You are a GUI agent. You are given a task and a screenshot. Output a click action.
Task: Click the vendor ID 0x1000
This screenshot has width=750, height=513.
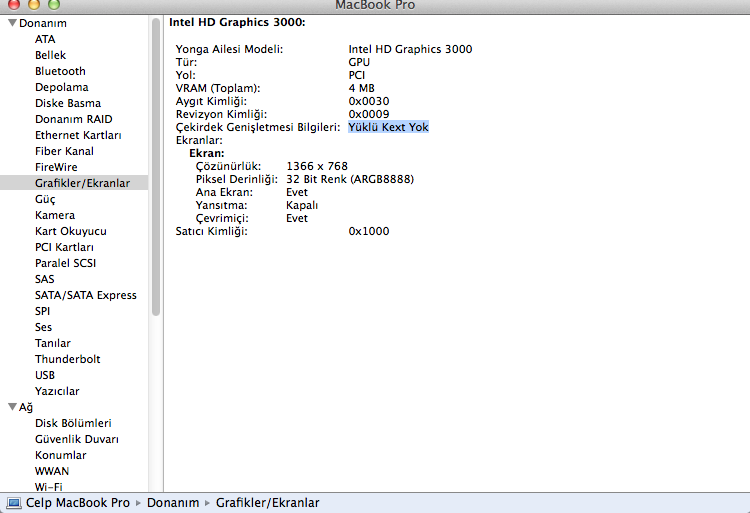(369, 231)
